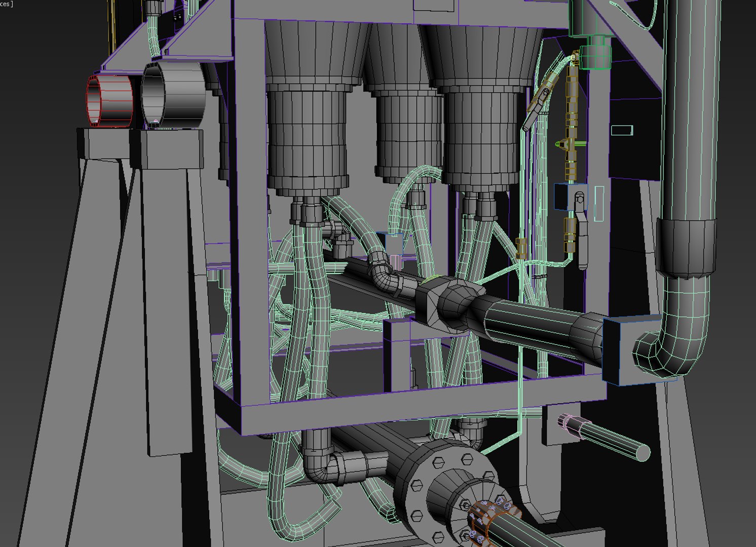Pick the green wireframe fitting atop the yellow valve

pyautogui.click(x=595, y=57)
